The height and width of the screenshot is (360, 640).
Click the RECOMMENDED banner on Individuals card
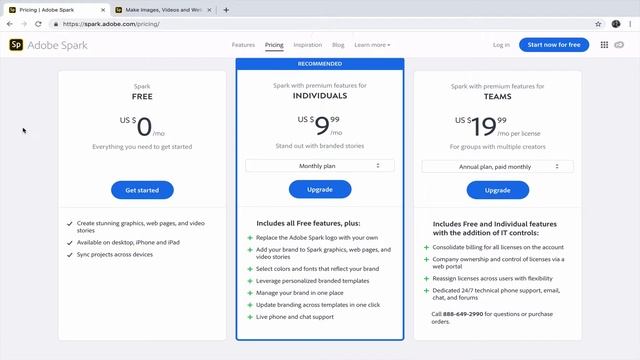320,64
